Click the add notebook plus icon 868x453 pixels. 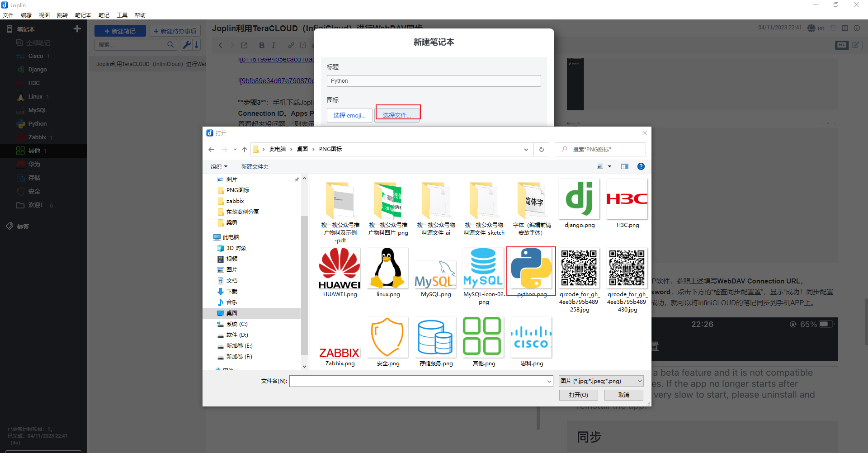[77, 29]
